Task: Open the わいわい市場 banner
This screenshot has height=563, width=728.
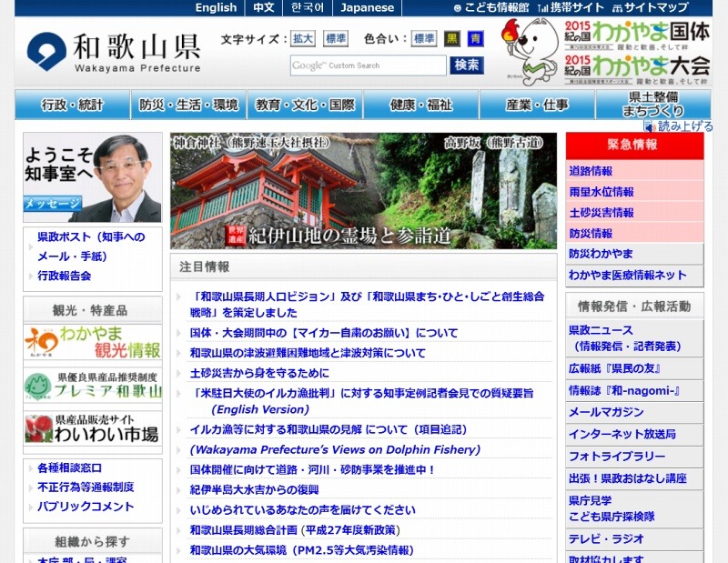Action: pyautogui.click(x=93, y=428)
